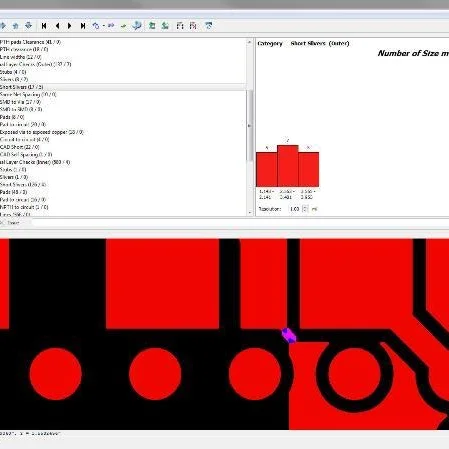
Task: Click the blue down-arrow toolbar icon
Action: point(29,26)
